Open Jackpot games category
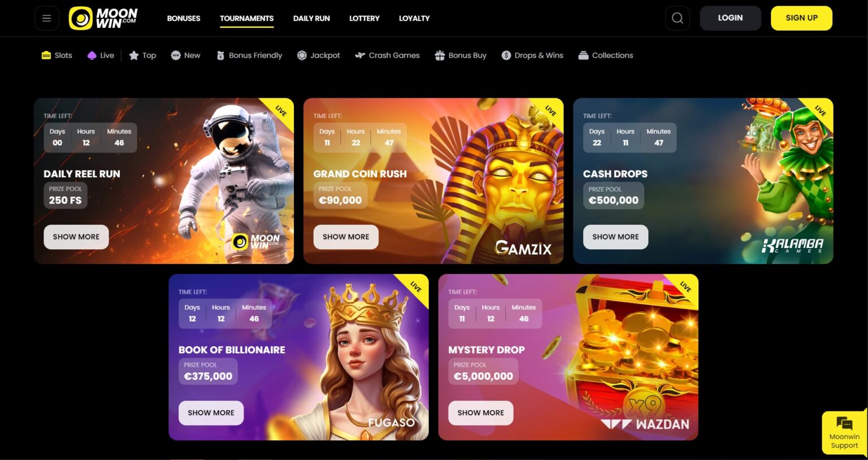 tap(319, 55)
